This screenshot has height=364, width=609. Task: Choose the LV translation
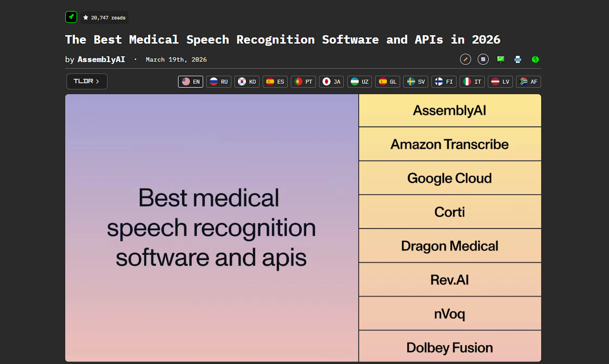point(500,82)
